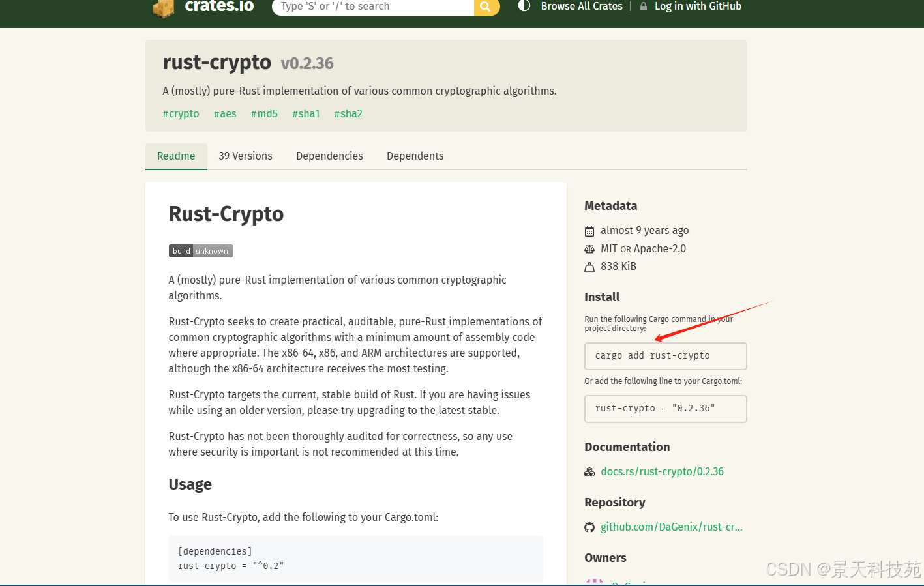Click the calendar icon by almost 9 years ago
This screenshot has width=924, height=586.
[589, 231]
